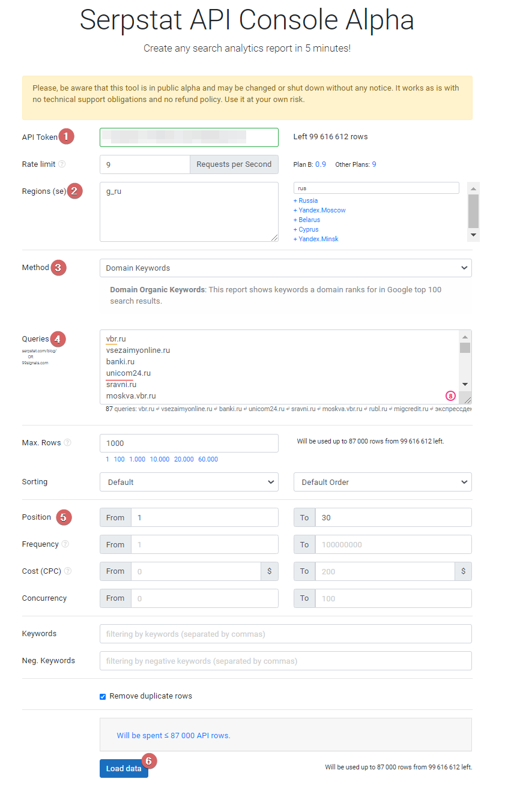Add the Belarus region
The width and height of the screenshot is (508, 812).
click(307, 220)
